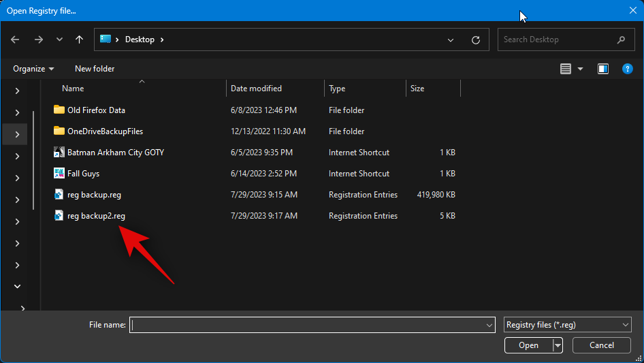This screenshot has height=363, width=644.
Task: Click the Fall Guys shortcut icon
Action: pyautogui.click(x=59, y=174)
